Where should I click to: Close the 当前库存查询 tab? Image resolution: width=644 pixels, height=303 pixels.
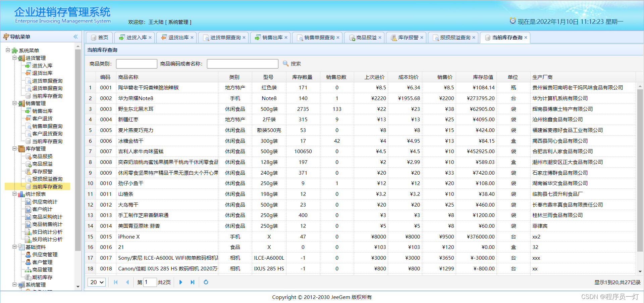click(x=526, y=38)
